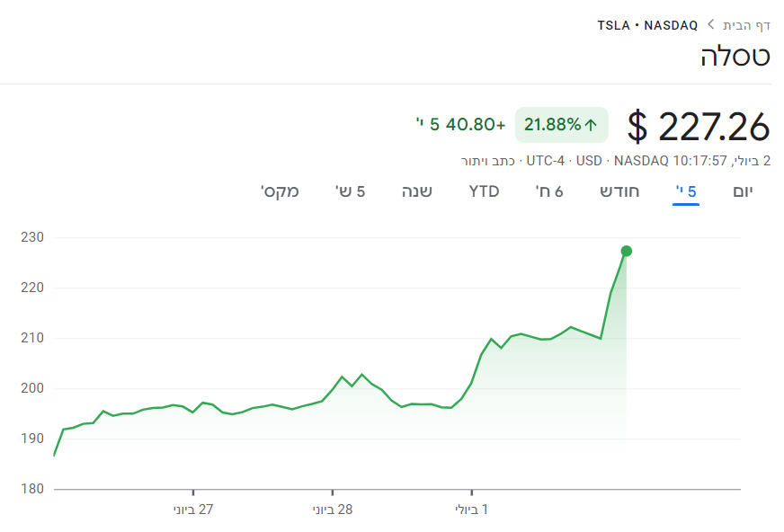Click the green up-arrow in percentage badge

coord(591,125)
